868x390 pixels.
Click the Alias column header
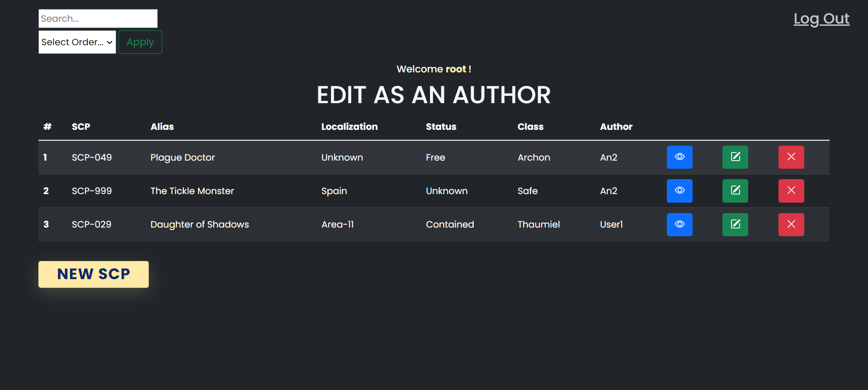tap(162, 127)
